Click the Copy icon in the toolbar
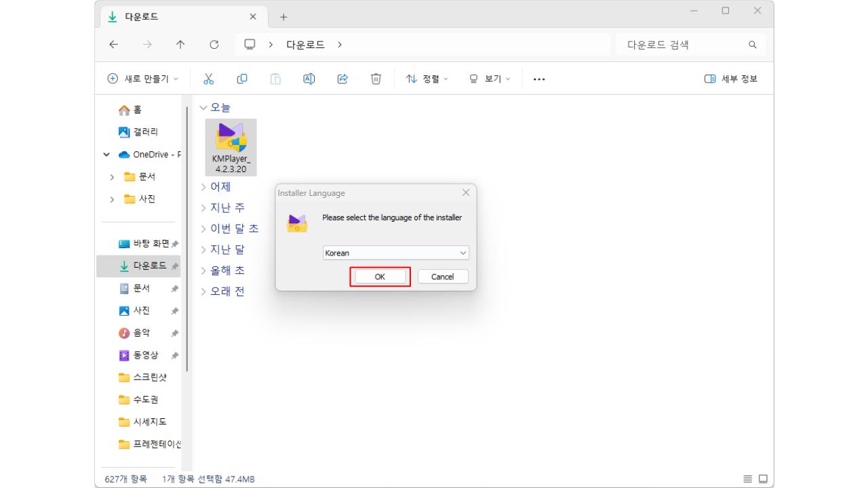The width and height of the screenshot is (868, 488). point(241,79)
